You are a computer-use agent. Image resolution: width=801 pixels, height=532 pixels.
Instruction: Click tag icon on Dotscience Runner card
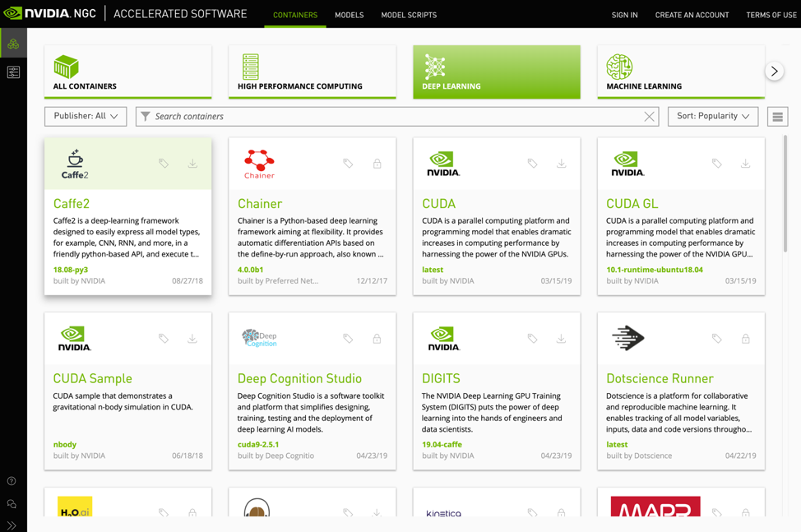[717, 339]
